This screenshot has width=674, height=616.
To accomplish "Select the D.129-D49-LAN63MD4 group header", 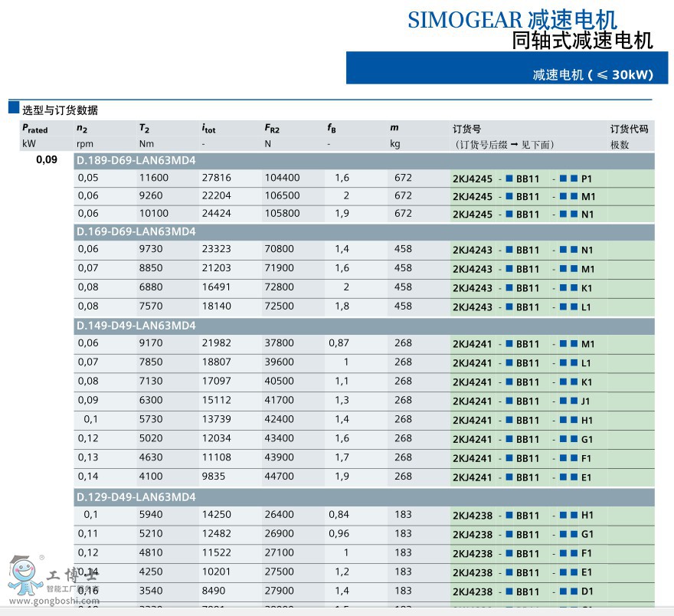I will (x=136, y=497).
